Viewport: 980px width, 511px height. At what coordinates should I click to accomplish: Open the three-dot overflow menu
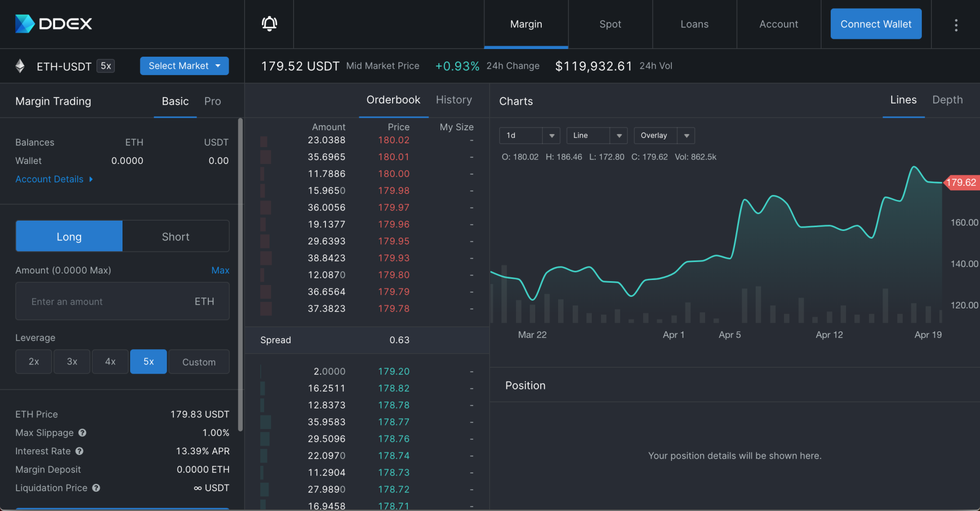pos(955,24)
